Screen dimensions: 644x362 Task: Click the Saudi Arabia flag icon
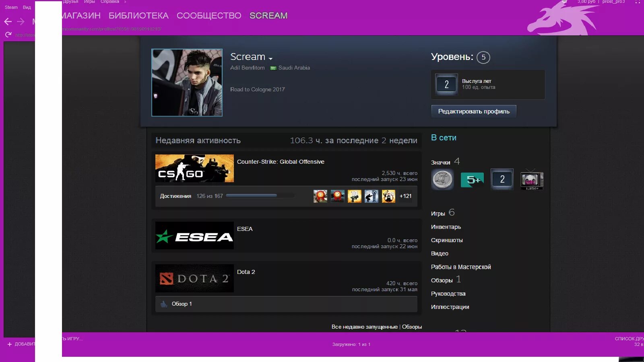(273, 68)
